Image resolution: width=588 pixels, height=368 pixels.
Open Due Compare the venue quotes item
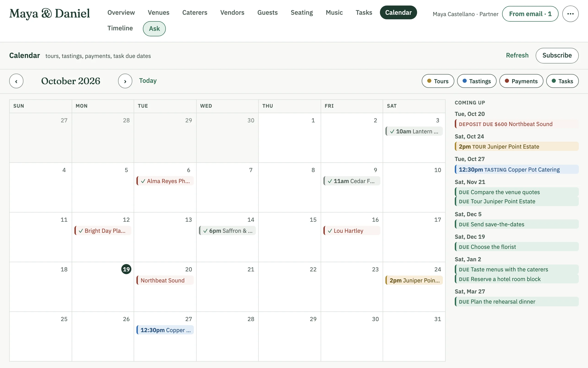tap(517, 192)
